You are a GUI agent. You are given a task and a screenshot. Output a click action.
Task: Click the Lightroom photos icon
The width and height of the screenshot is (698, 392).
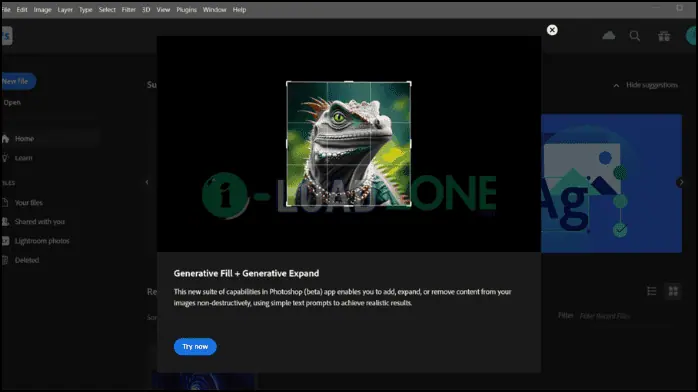pyautogui.click(x=5, y=241)
